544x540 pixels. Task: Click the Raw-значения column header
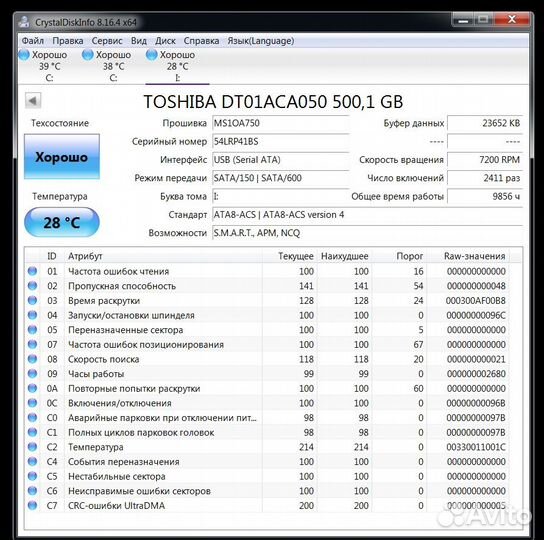(468, 256)
